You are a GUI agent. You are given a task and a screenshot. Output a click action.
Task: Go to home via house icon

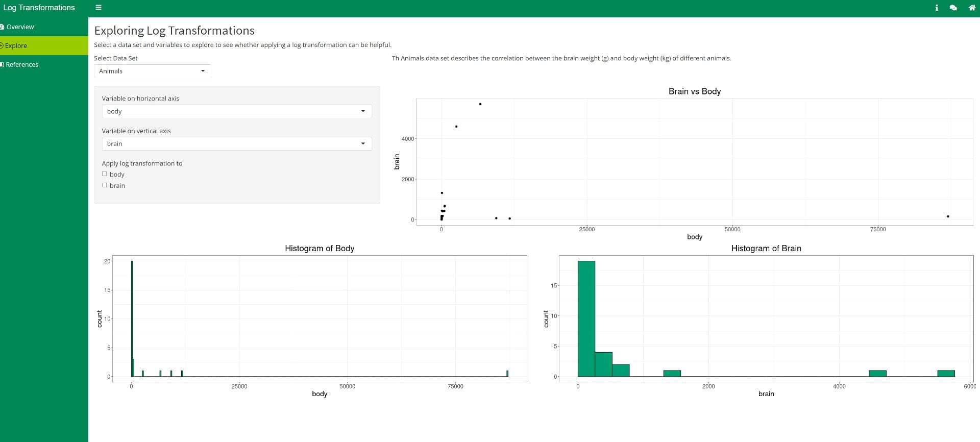coord(972,8)
